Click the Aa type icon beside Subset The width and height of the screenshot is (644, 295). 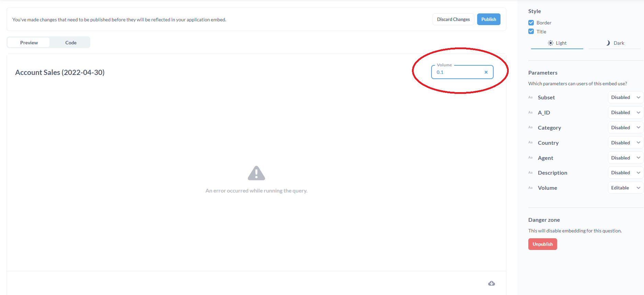click(x=530, y=97)
